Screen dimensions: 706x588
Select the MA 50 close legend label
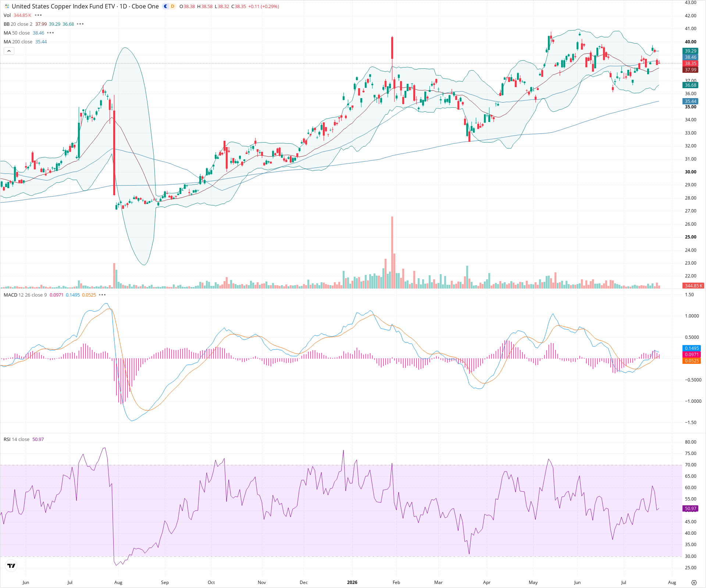(x=17, y=33)
